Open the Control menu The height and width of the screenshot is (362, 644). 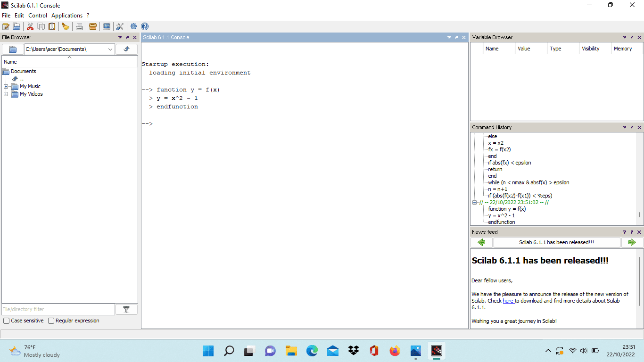(x=38, y=16)
